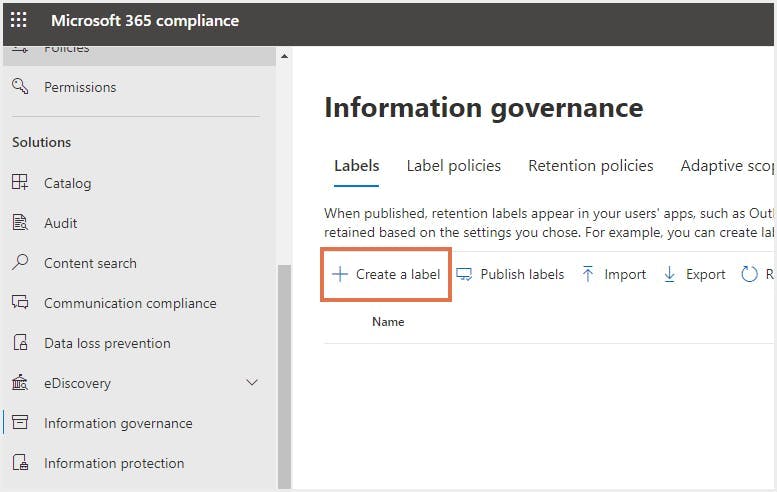The image size is (777, 492).
Task: Click the Catalog grid icon
Action: pos(20,182)
